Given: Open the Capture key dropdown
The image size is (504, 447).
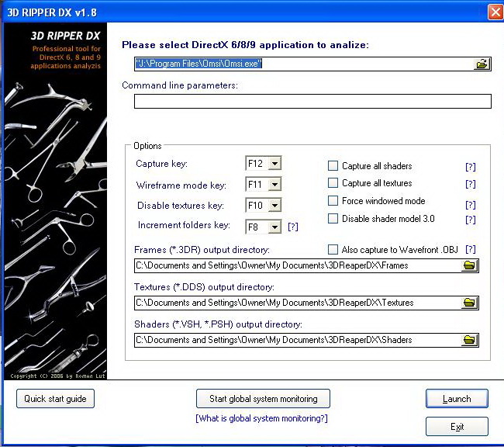Looking at the screenshot, I should click(274, 164).
